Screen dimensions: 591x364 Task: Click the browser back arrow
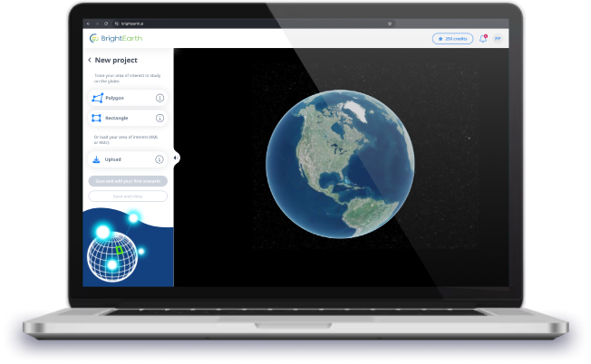tap(88, 23)
